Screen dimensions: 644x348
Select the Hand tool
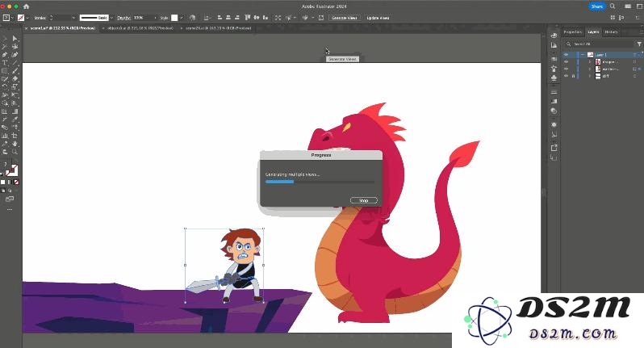[15, 144]
